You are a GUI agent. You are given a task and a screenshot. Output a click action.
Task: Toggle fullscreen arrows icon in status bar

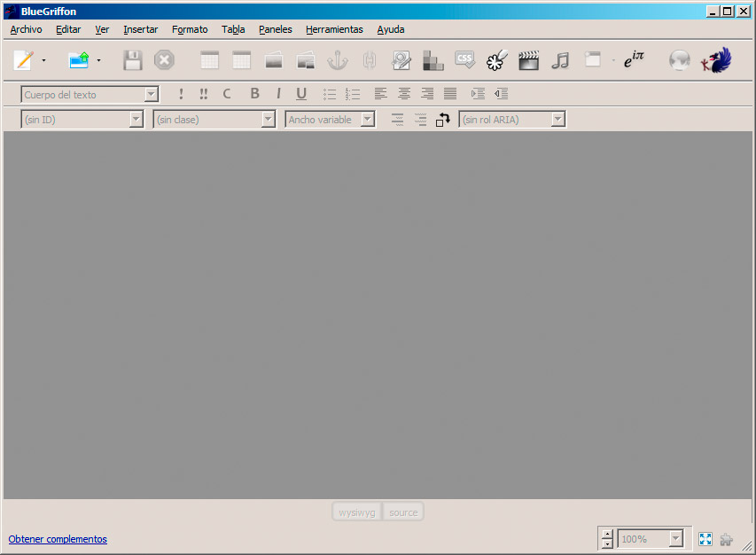(705, 539)
